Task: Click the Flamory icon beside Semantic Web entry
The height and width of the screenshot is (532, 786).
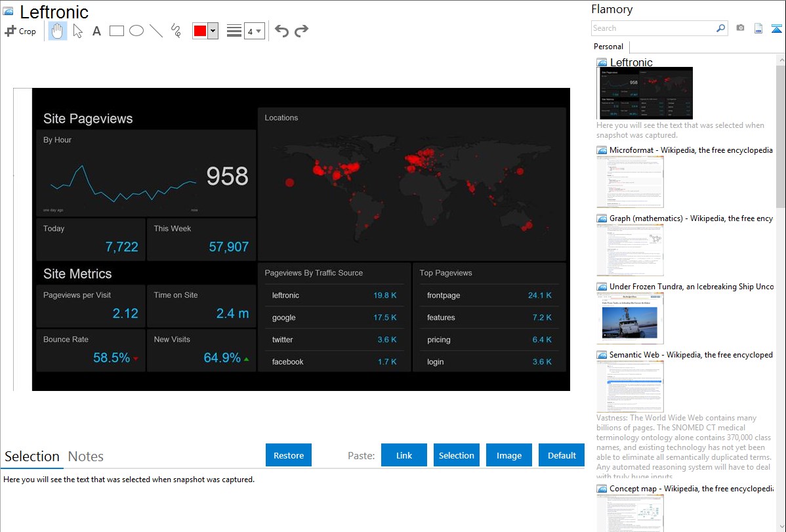Action: 602,355
